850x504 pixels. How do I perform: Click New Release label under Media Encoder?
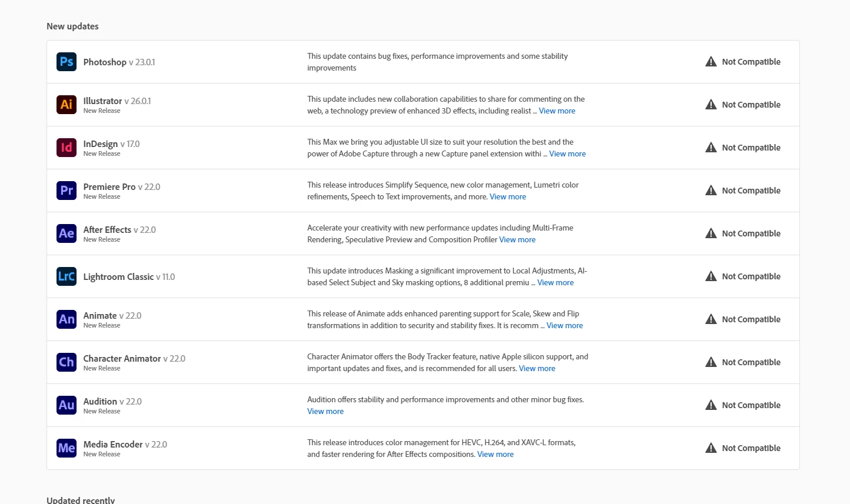click(x=102, y=454)
